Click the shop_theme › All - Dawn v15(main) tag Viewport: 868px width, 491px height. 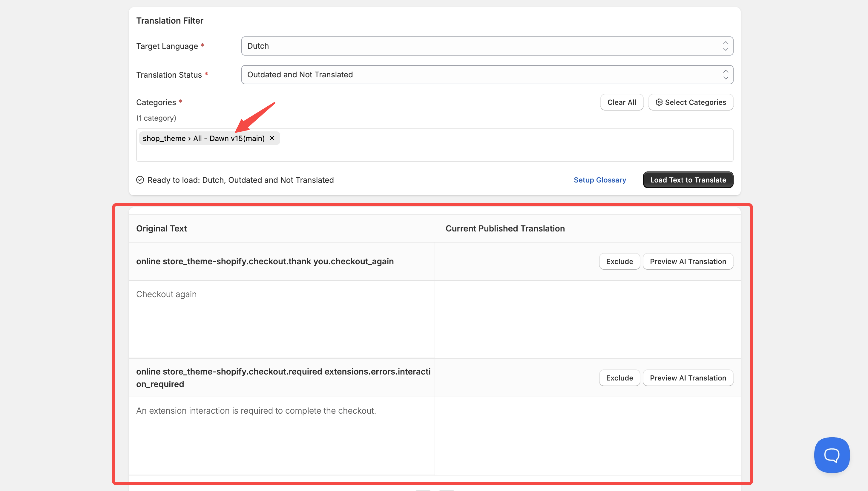pyautogui.click(x=203, y=138)
